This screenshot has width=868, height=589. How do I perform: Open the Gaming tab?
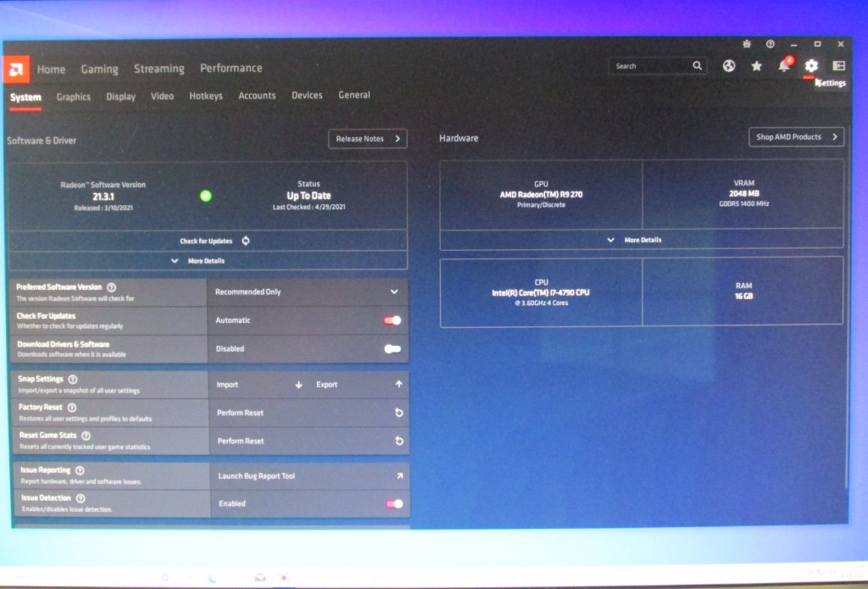100,69
